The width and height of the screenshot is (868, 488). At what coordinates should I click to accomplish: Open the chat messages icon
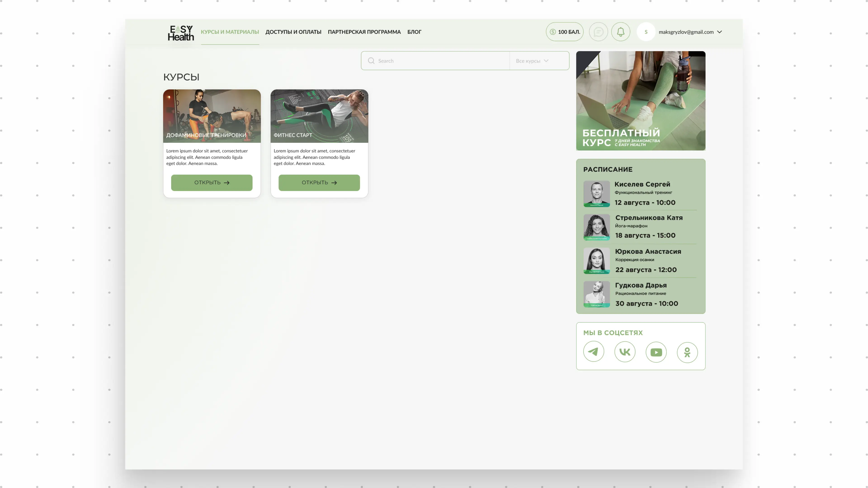[x=598, y=32]
